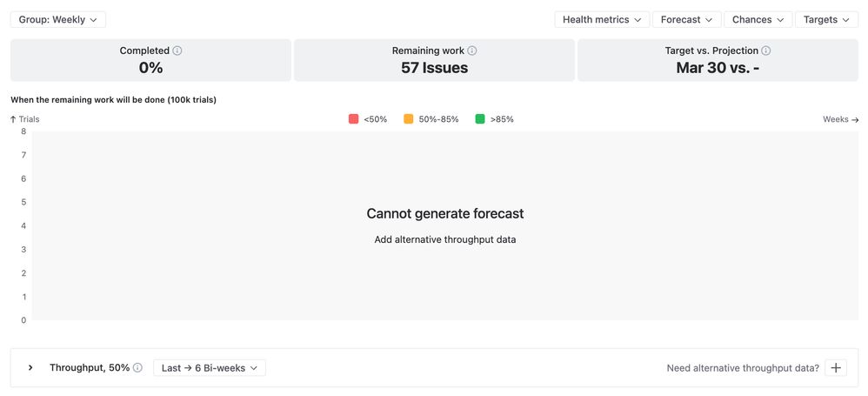868x396 pixels.
Task: Toggle the orange 50%-85% legend swatch
Action: coord(409,119)
